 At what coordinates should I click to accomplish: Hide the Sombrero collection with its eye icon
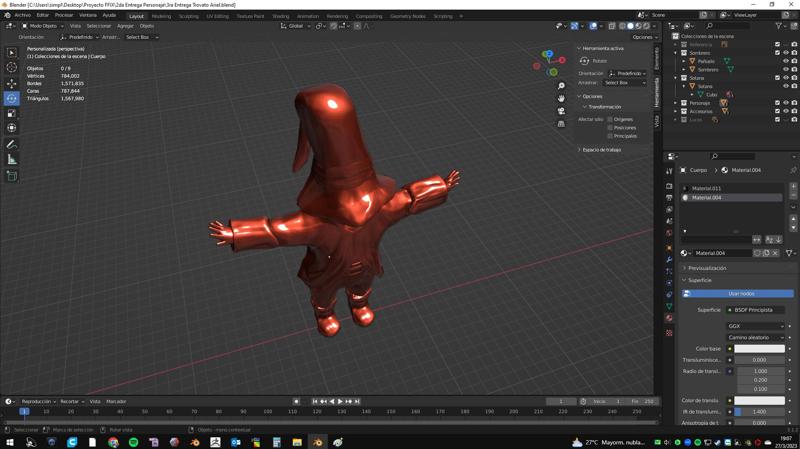click(786, 53)
